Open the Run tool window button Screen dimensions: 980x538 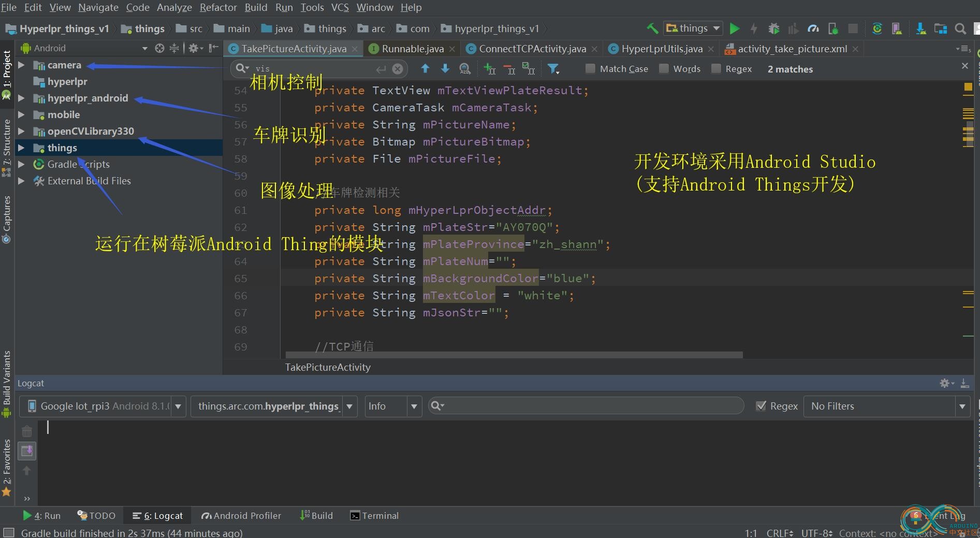click(x=42, y=516)
